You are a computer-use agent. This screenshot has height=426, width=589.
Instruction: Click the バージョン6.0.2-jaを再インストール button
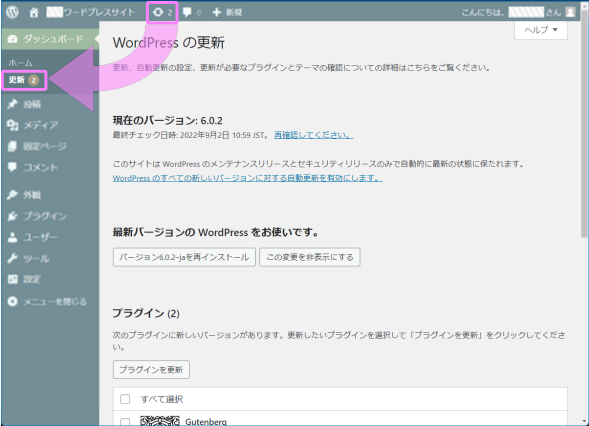[x=184, y=257]
